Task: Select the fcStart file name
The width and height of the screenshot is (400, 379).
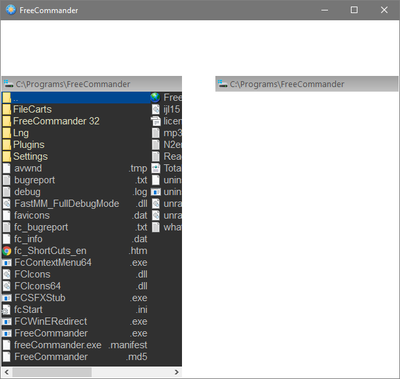Action: [28, 310]
